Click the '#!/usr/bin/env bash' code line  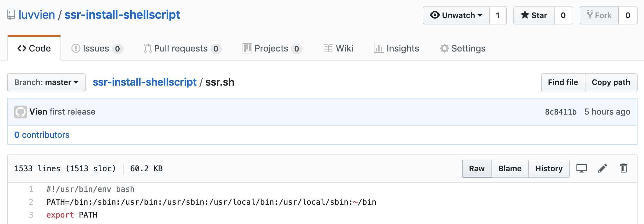[x=90, y=189]
